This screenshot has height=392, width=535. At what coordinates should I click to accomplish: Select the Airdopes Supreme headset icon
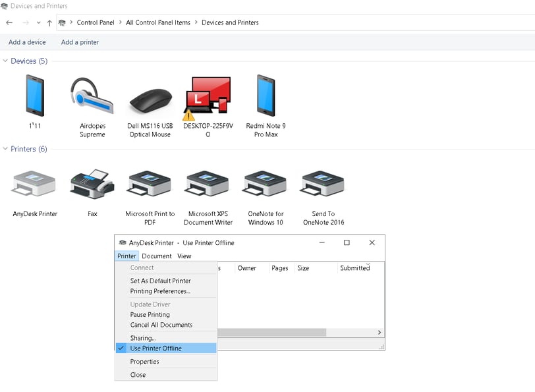(92, 96)
